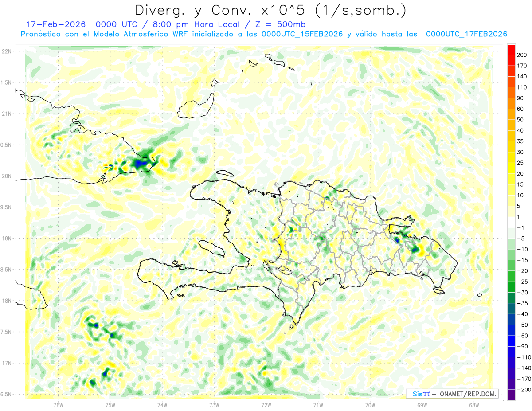Click the colorbar value '35'

click(521, 141)
